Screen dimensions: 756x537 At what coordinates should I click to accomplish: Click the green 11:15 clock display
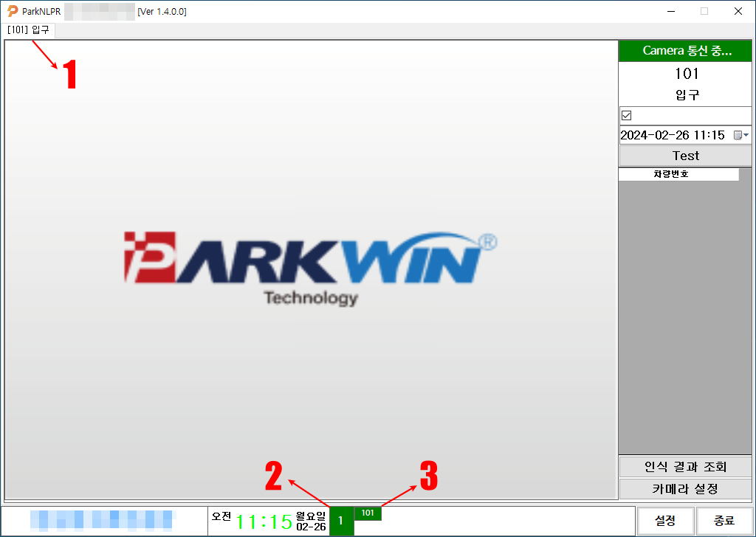(264, 522)
